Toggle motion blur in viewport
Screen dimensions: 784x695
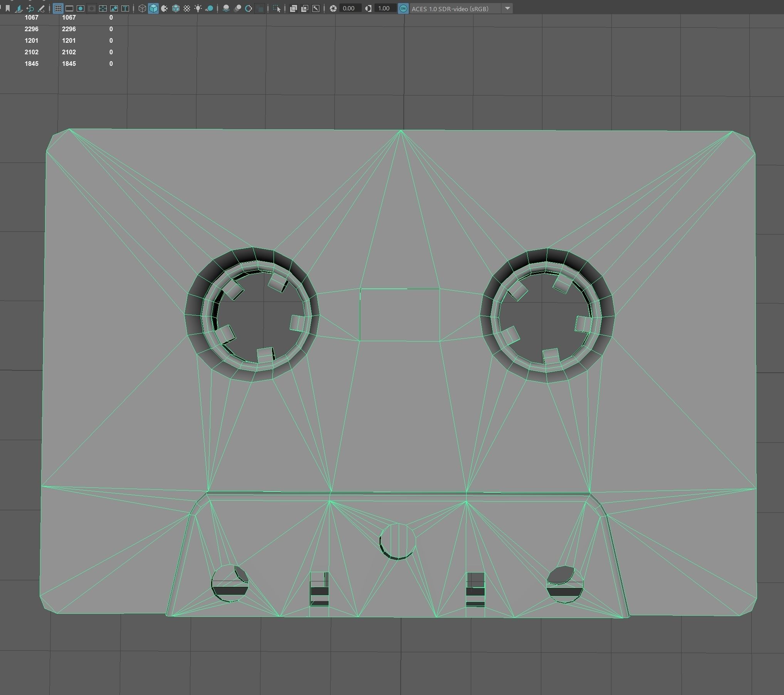(x=237, y=8)
